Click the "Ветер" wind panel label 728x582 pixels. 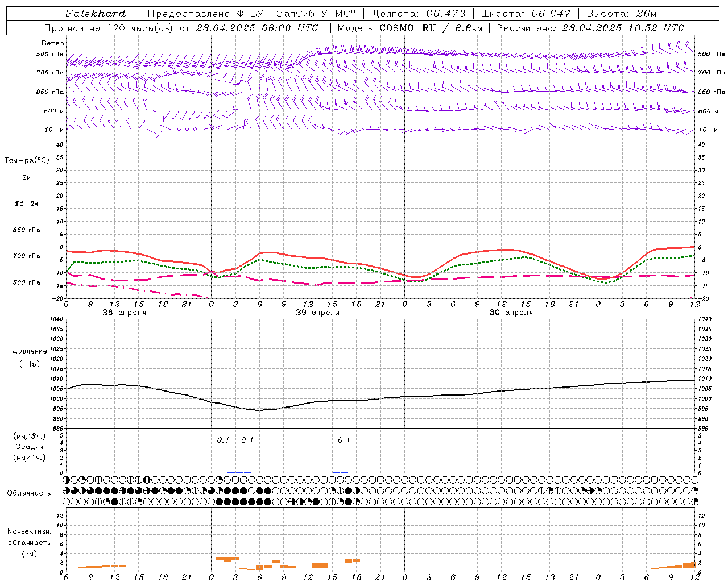point(53,43)
